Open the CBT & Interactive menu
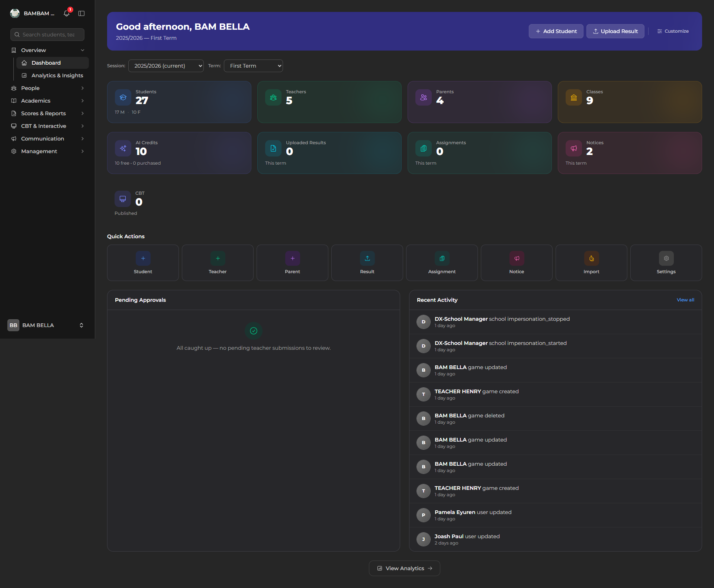Screen dimensions: 714x588 point(48,126)
